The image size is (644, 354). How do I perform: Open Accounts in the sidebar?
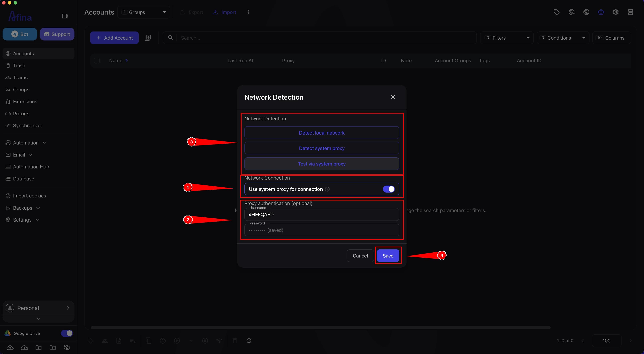[x=39, y=54]
